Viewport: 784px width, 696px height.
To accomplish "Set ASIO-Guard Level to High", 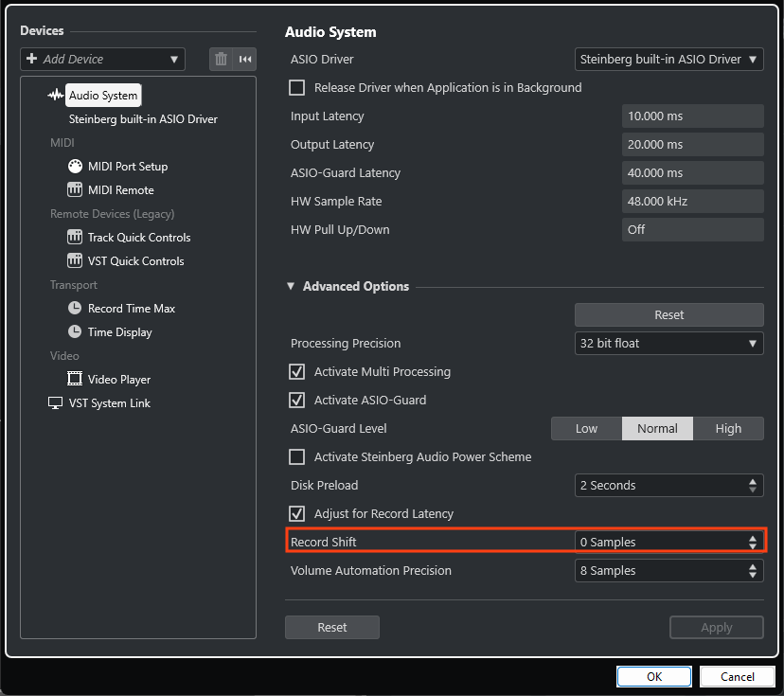I will click(728, 429).
